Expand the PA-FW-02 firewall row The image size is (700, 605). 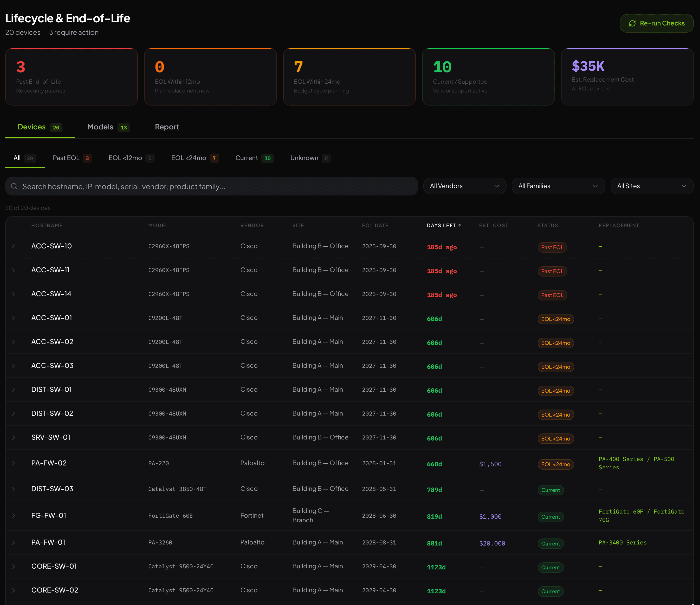point(14,463)
